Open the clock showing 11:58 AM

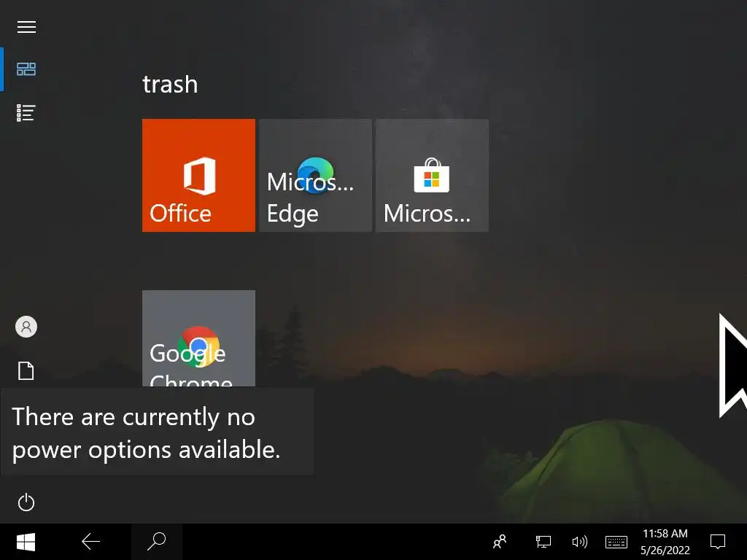(665, 542)
